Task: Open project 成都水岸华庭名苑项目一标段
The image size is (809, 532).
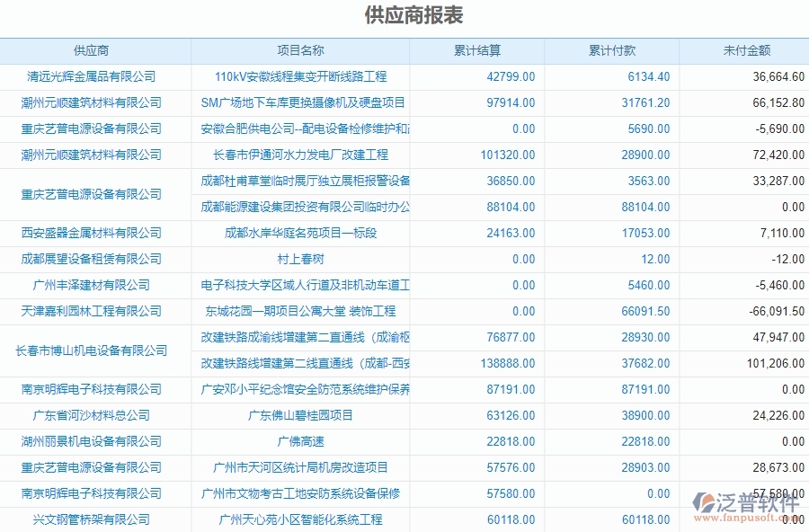Action: pos(301,233)
